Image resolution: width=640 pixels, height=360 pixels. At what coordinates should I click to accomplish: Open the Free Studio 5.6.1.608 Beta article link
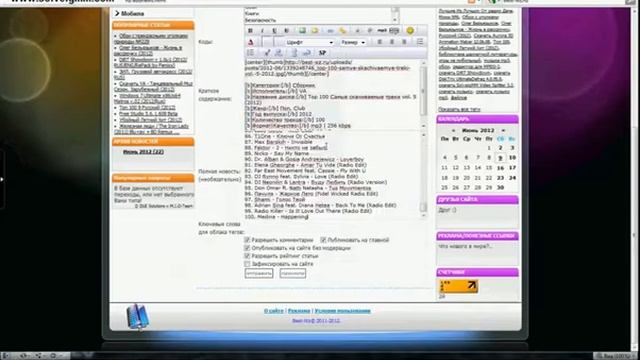click(148, 114)
